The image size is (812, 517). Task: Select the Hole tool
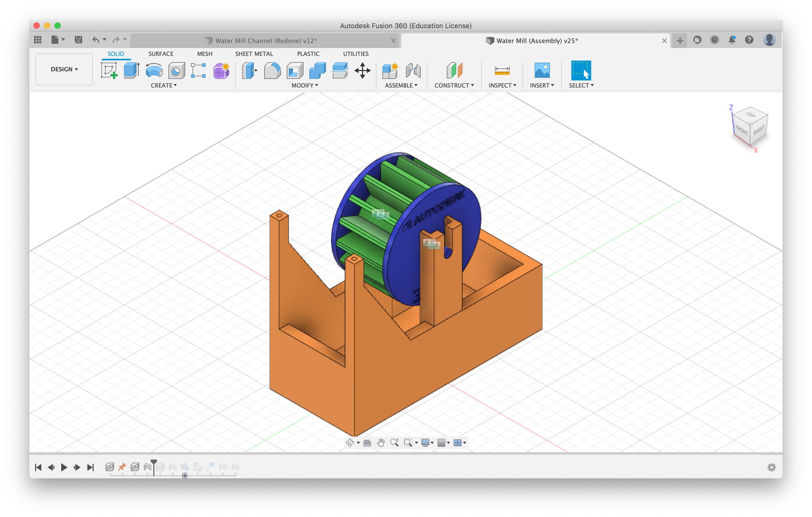point(176,71)
